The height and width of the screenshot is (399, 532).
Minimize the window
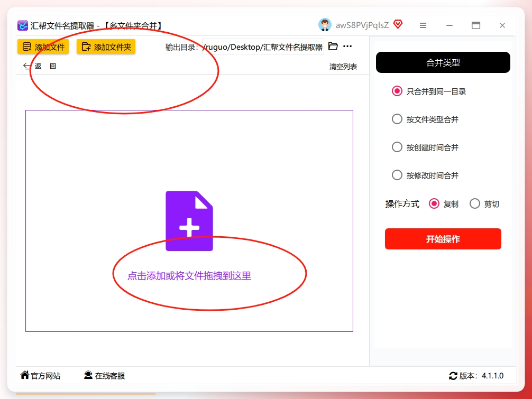click(x=450, y=25)
